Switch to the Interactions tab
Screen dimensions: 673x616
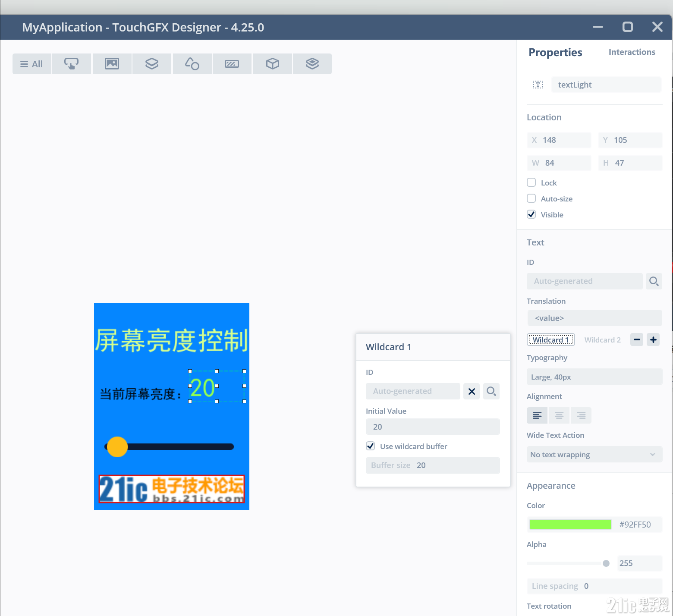[632, 52]
